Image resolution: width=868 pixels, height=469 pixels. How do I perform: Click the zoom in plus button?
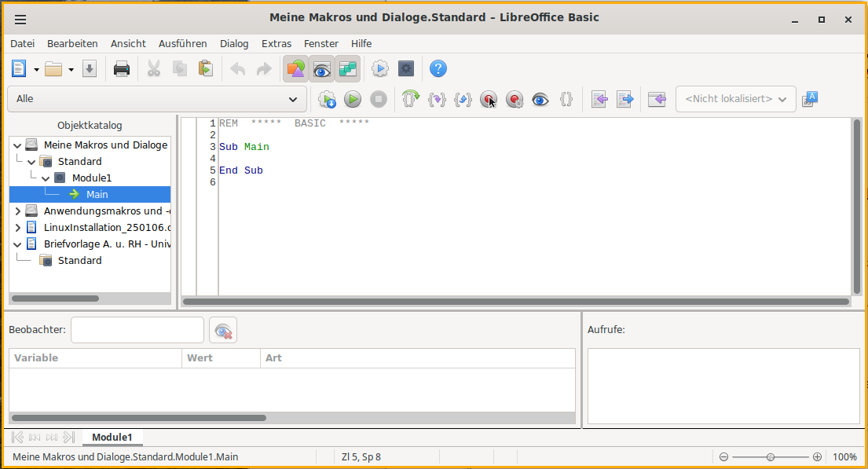pyautogui.click(x=817, y=456)
